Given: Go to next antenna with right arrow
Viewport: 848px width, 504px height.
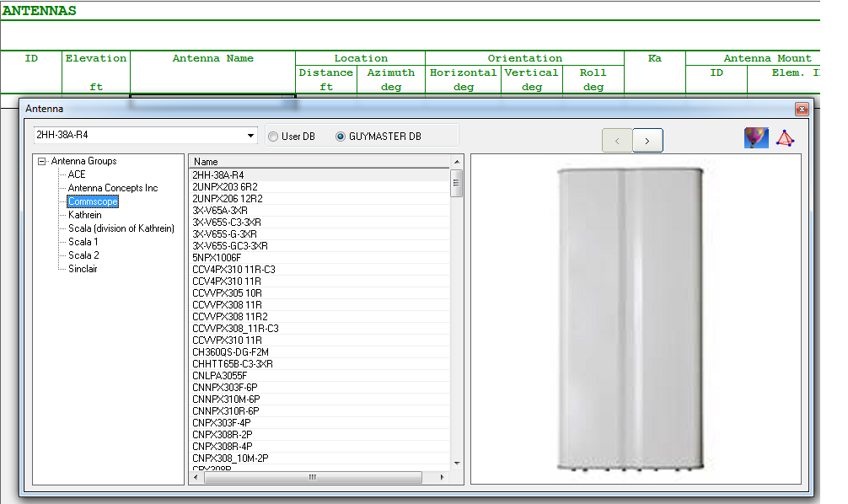Looking at the screenshot, I should point(647,141).
